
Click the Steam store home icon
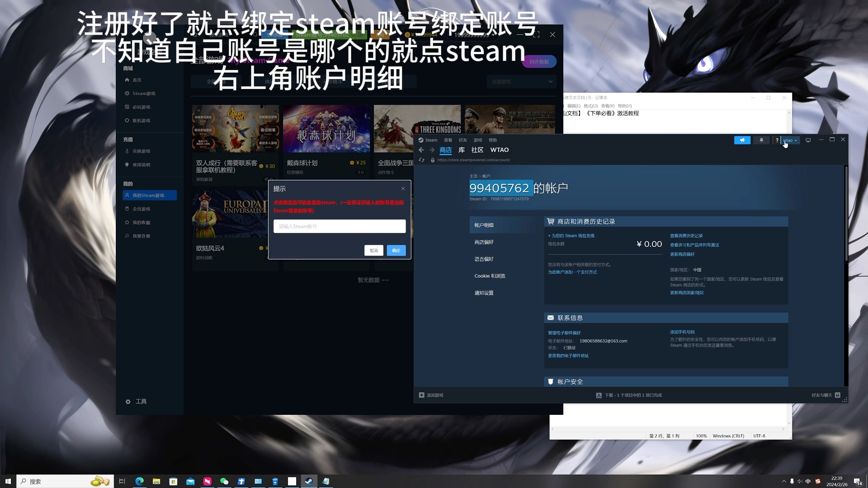445,150
